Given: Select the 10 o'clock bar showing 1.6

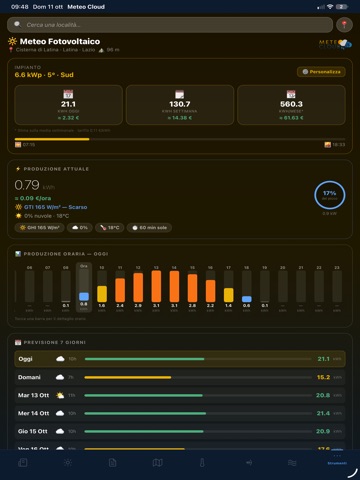Looking at the screenshot, I should [102, 287].
